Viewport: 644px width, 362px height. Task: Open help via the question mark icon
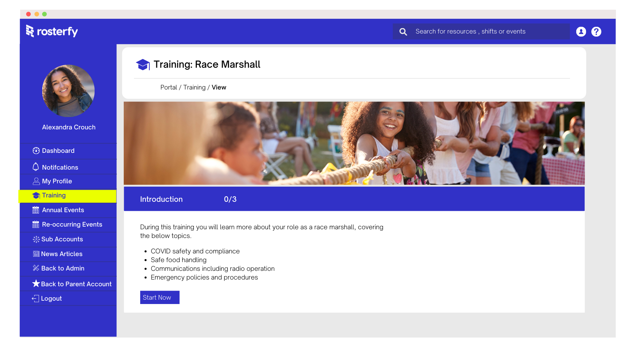pos(596,31)
